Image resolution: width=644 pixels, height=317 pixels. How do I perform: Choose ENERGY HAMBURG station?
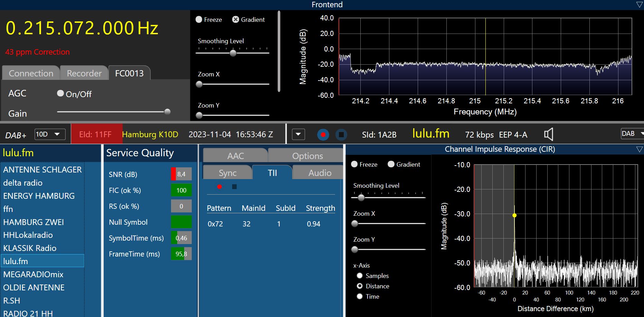[x=39, y=196]
